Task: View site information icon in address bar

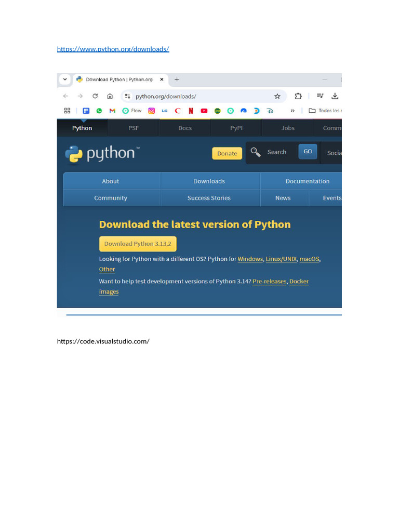Action: click(x=128, y=96)
